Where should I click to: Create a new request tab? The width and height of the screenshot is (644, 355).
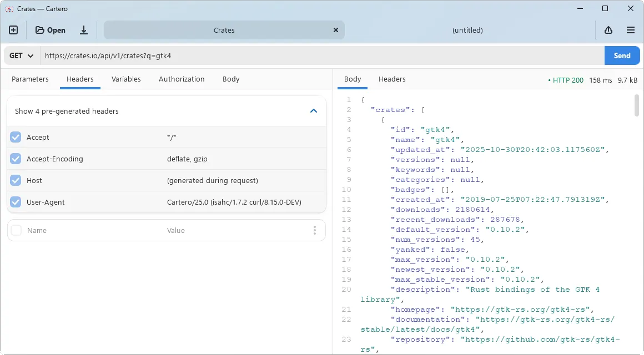[x=13, y=30]
